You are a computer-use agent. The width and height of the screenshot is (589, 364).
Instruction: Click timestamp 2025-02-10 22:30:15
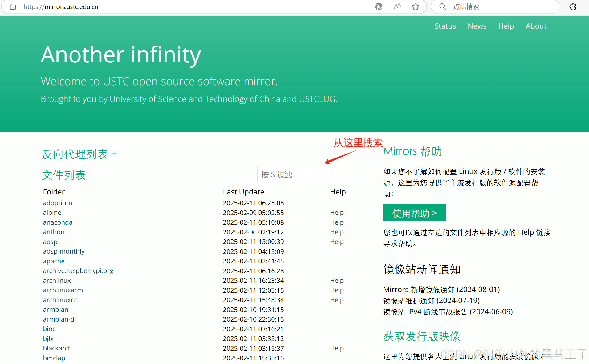(253, 319)
